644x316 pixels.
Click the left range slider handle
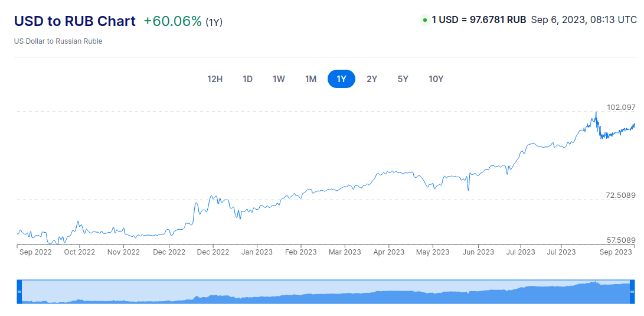pos(19,292)
